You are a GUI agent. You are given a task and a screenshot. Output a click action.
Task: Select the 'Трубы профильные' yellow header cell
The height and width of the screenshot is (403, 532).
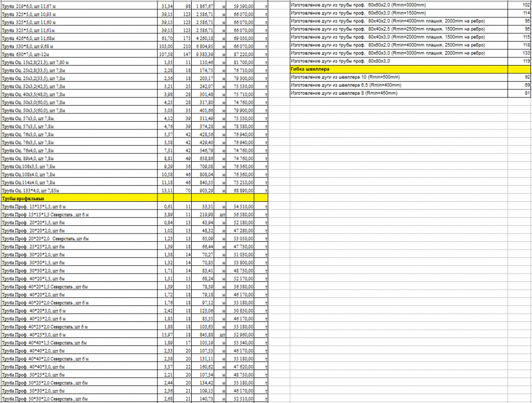pyautogui.click(x=78, y=198)
